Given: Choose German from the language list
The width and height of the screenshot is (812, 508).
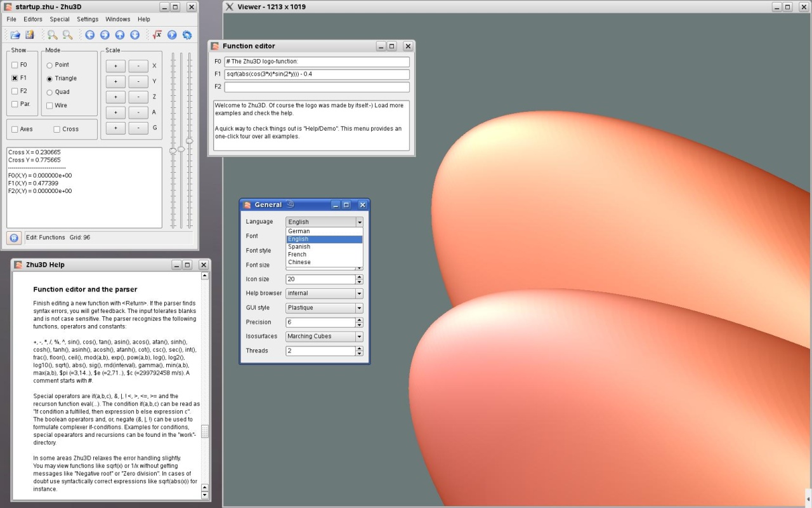Looking at the screenshot, I should (324, 231).
